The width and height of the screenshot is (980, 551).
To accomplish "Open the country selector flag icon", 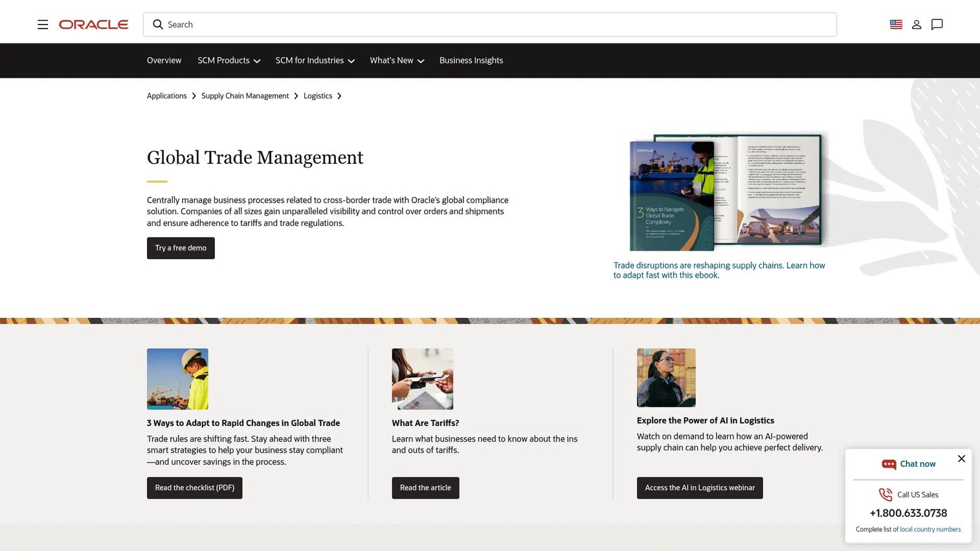I will click(896, 25).
